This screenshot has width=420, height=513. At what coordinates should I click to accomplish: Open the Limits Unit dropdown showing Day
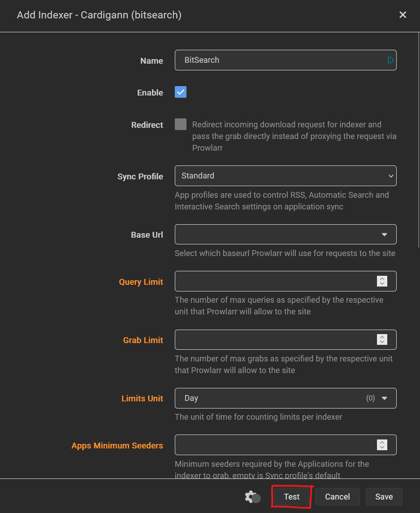285,398
